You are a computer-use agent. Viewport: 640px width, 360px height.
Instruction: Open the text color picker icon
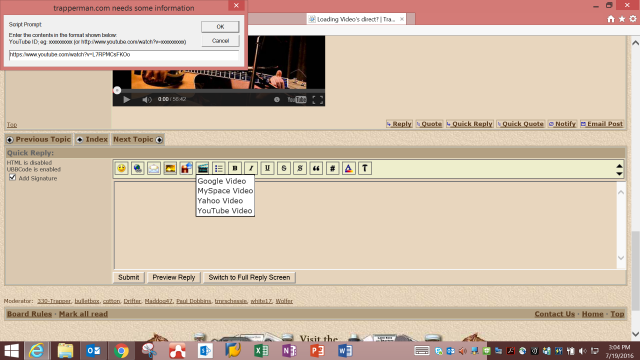tap(348, 168)
